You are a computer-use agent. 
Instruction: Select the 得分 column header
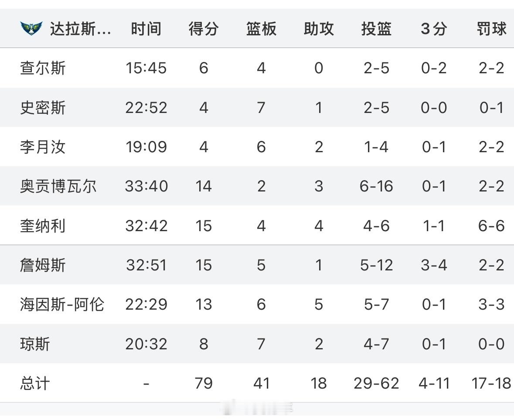coord(204,29)
